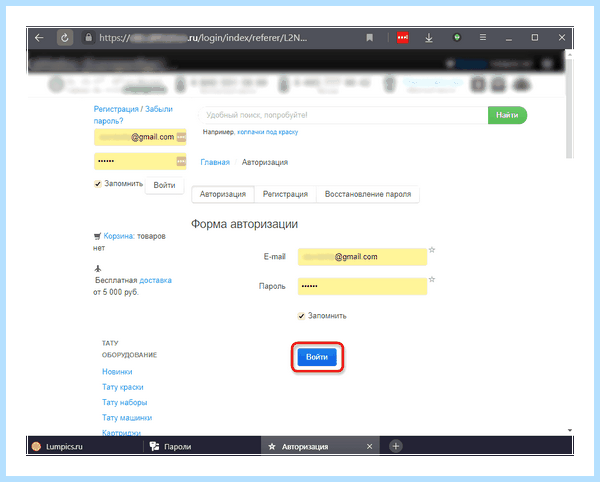The width and height of the screenshot is (600, 482).
Task: Click the example search link after Например
Action: 267,132
